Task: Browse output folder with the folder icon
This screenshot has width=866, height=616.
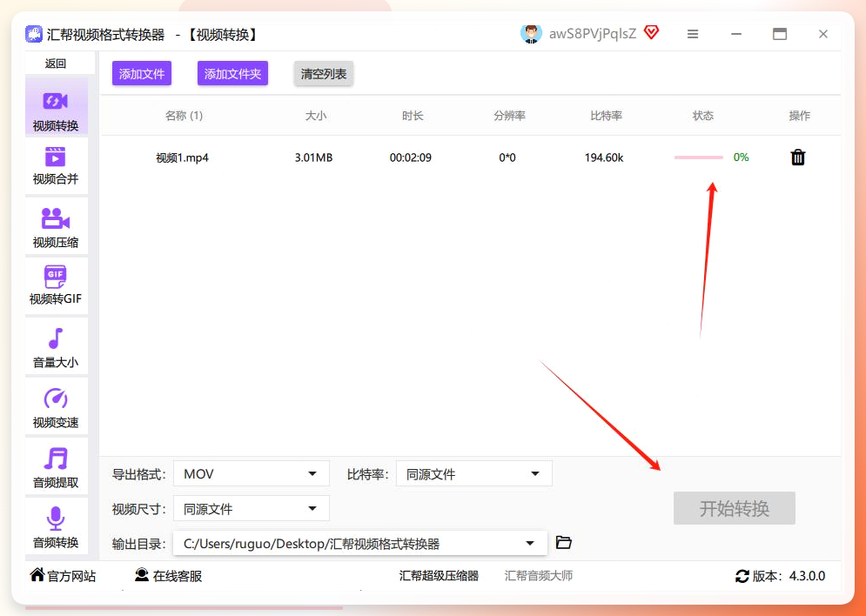Action: (563, 543)
